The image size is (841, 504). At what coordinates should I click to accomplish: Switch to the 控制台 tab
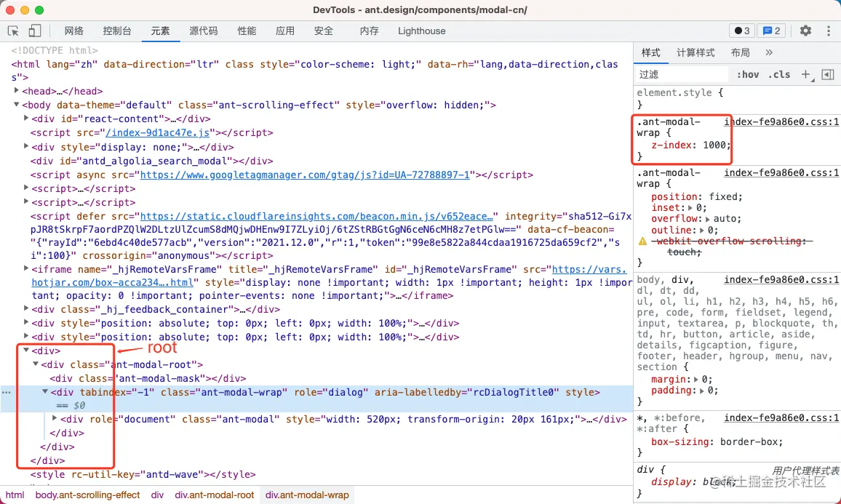[x=117, y=31]
